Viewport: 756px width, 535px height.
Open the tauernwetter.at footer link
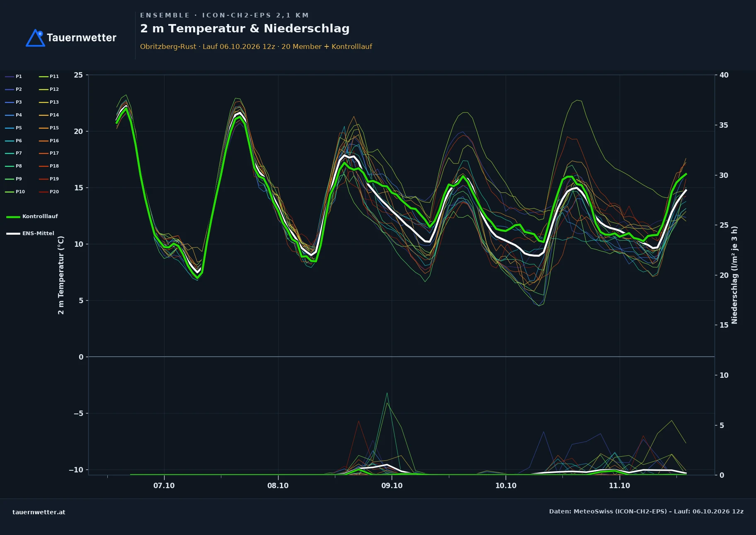(39, 512)
